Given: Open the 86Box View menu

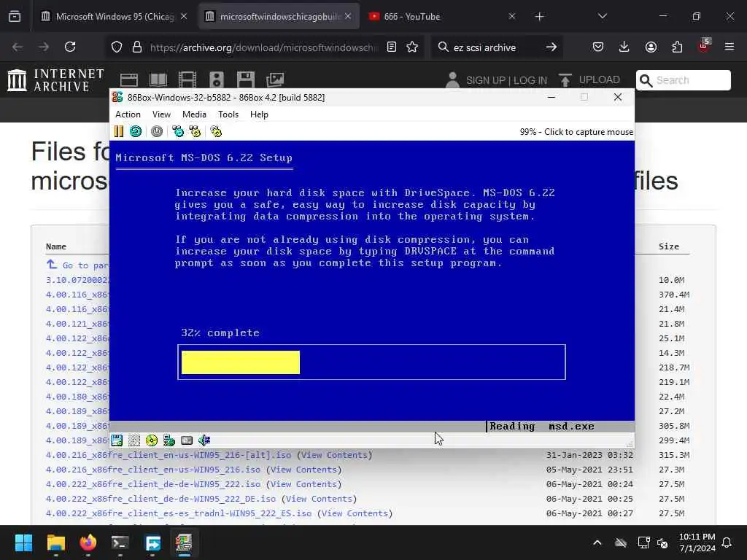Looking at the screenshot, I should click(x=161, y=114).
